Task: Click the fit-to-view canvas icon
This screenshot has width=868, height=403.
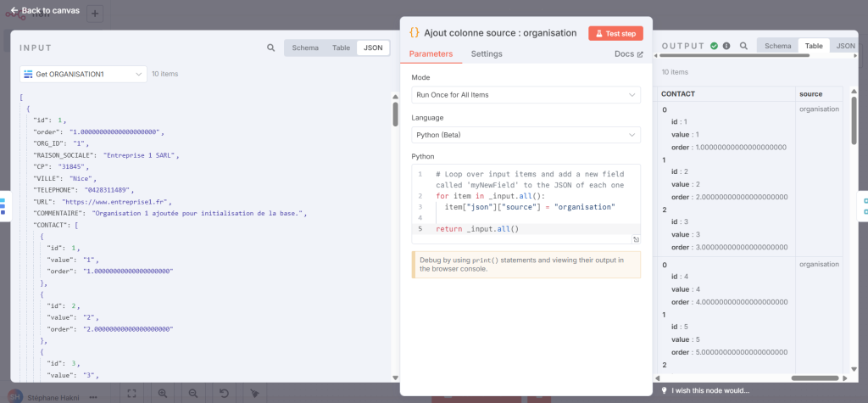Action: click(x=131, y=394)
